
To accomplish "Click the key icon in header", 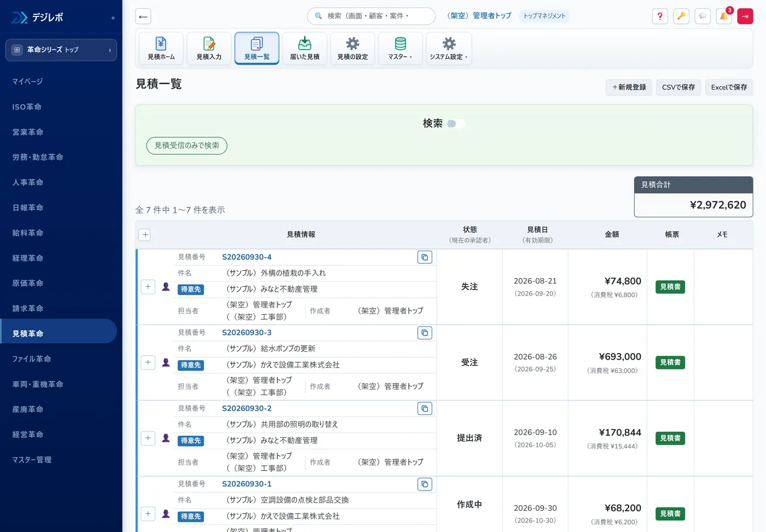I will tap(681, 16).
